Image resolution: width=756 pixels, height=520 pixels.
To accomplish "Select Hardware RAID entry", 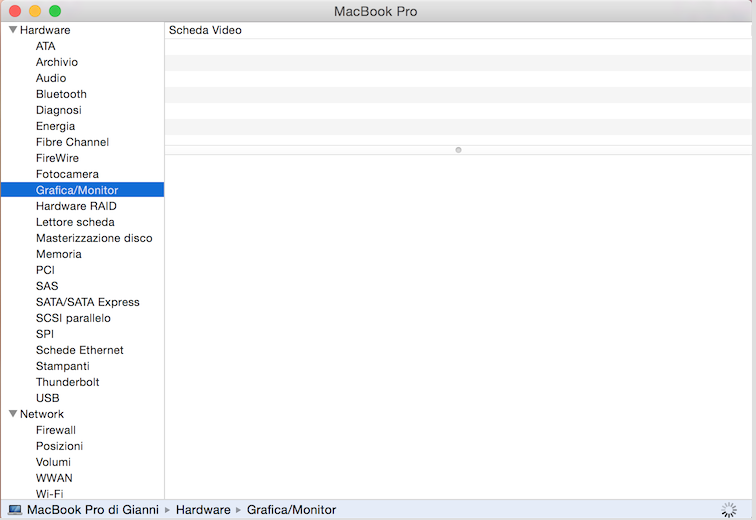I will (x=76, y=206).
